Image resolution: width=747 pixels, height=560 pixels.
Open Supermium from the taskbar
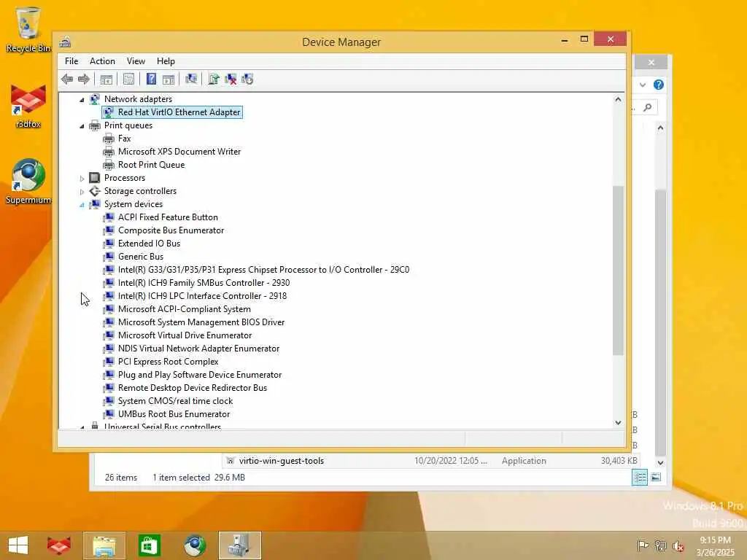point(195,545)
